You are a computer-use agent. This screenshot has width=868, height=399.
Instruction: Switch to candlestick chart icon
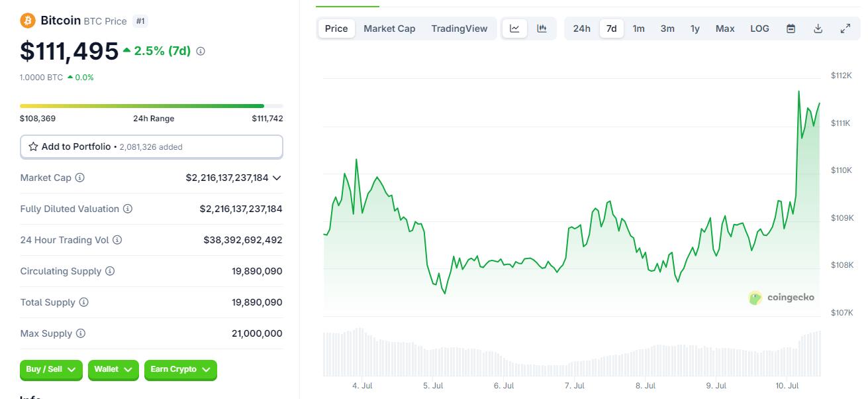(x=542, y=28)
